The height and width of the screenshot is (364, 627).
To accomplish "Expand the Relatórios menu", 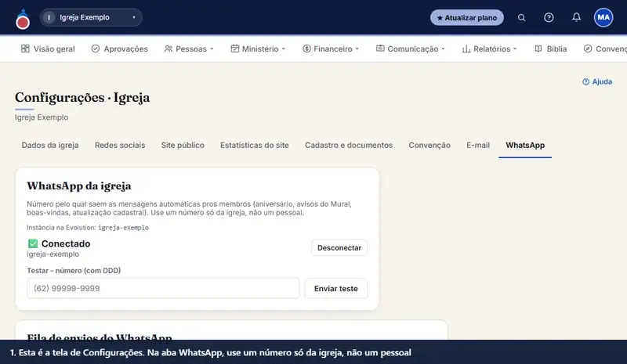I will [489, 49].
